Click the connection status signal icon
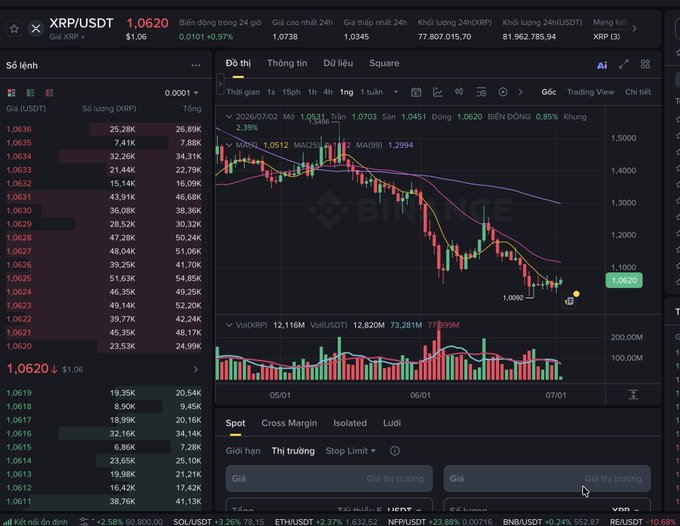The width and height of the screenshot is (680, 526). [7, 522]
